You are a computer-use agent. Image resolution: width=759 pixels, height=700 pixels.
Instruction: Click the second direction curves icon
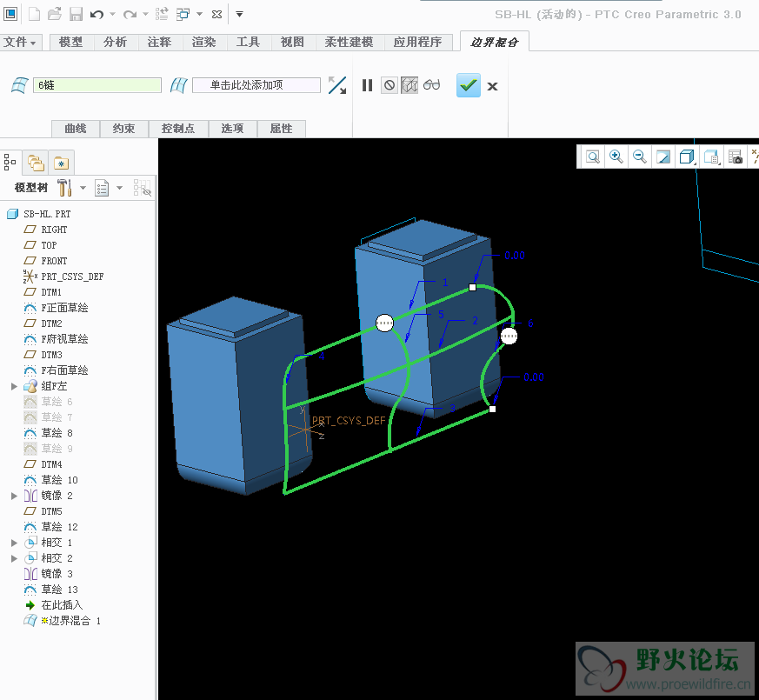[178, 85]
